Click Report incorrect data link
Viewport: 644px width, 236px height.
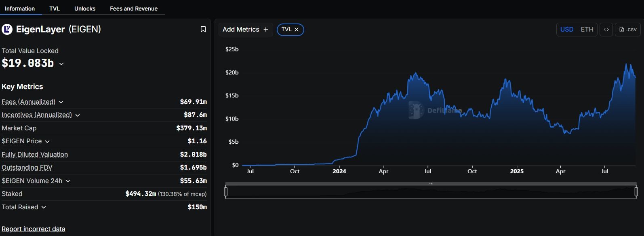pyautogui.click(x=34, y=229)
